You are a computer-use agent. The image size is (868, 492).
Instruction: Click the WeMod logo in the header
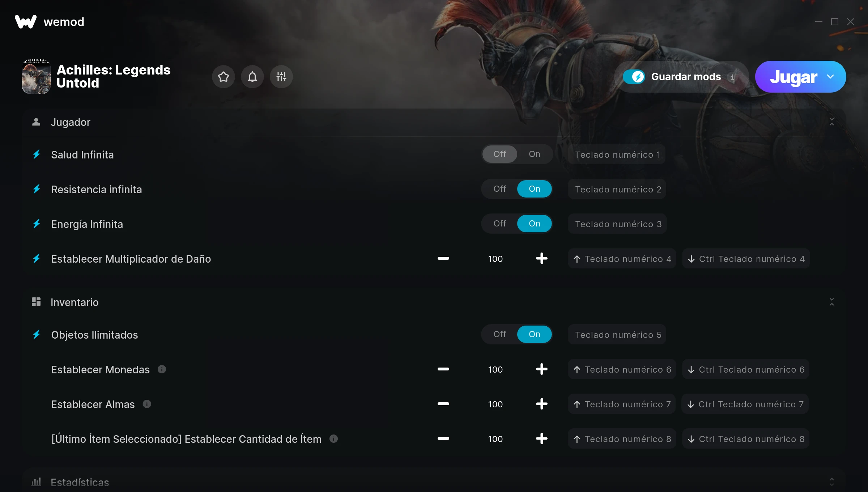click(26, 22)
